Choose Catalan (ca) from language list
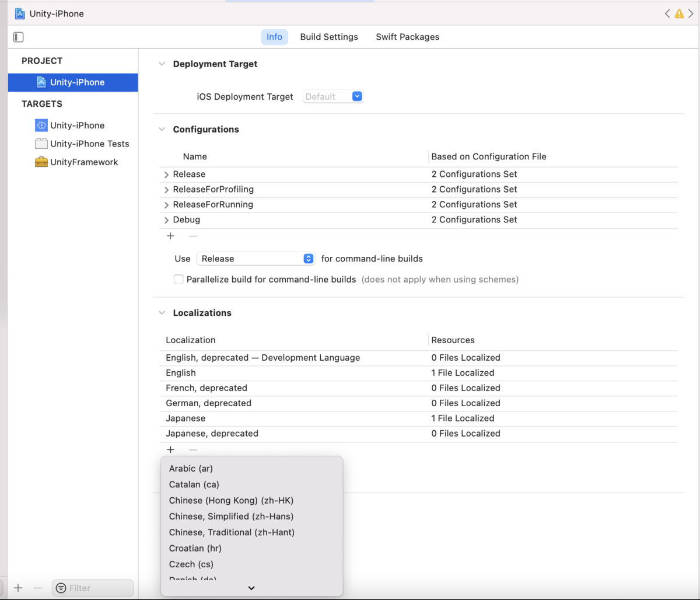This screenshot has width=700, height=600. pyautogui.click(x=251, y=484)
